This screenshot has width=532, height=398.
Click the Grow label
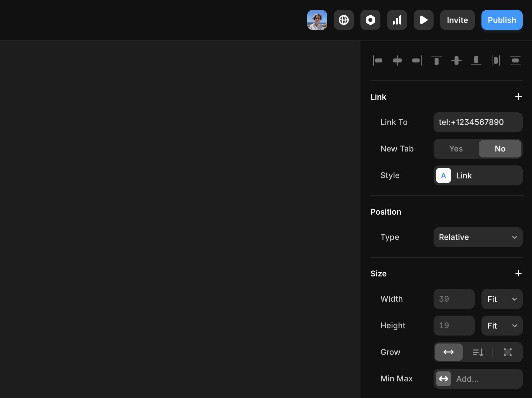[390, 352]
